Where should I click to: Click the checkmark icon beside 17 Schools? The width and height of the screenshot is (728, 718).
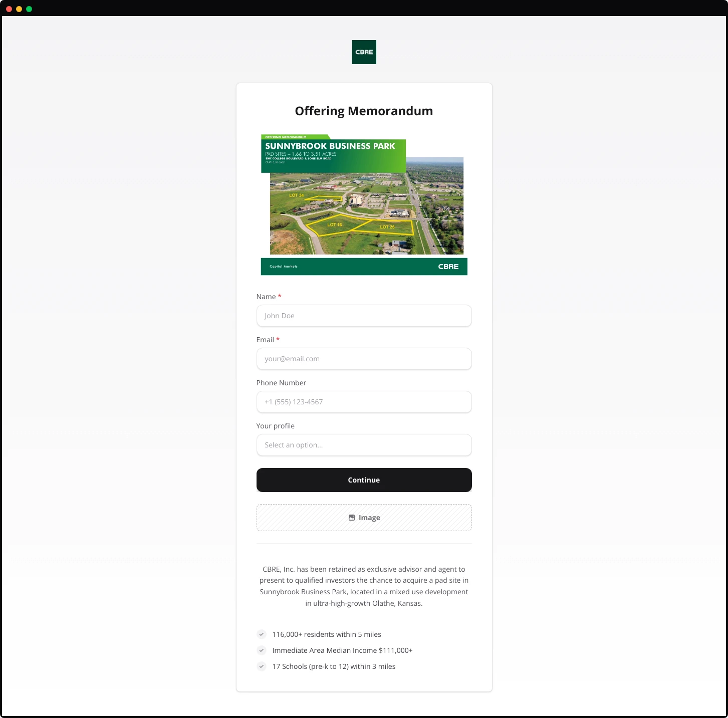pyautogui.click(x=262, y=666)
